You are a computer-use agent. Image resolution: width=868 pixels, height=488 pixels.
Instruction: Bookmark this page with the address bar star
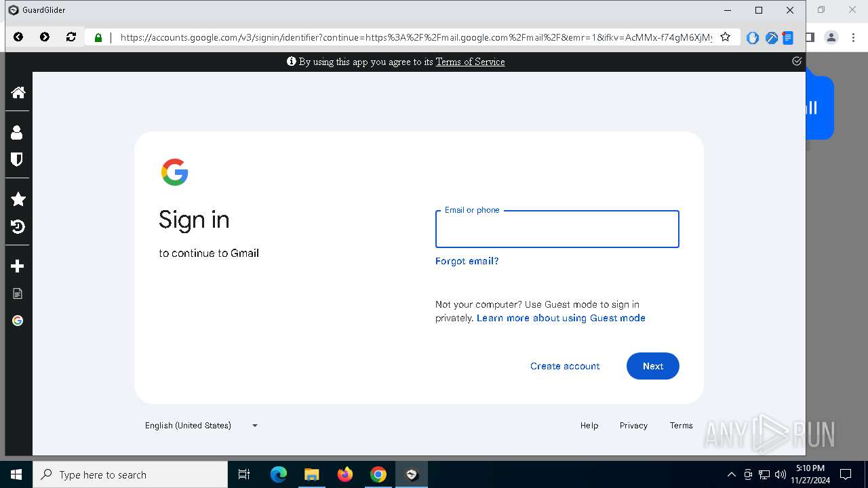point(725,37)
